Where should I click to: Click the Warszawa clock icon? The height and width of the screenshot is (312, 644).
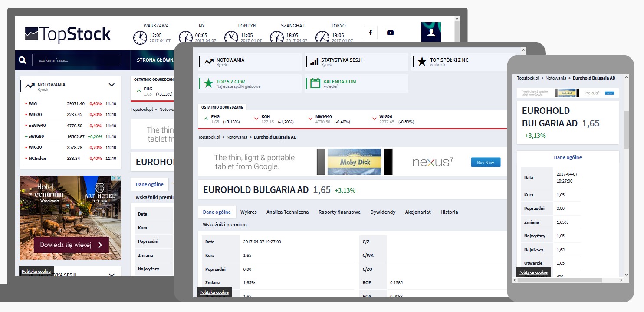coord(140,38)
